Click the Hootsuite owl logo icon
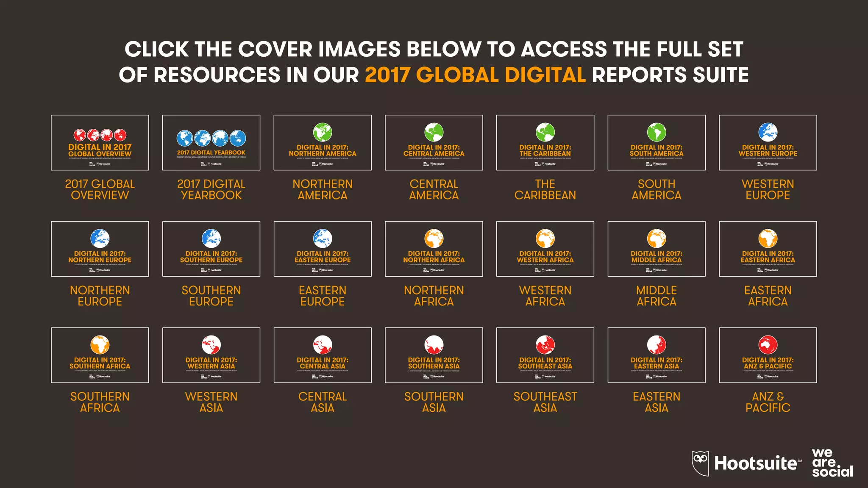 [701, 463]
